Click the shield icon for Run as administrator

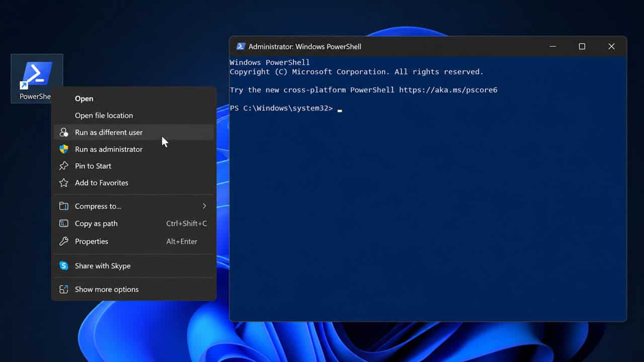(x=64, y=149)
